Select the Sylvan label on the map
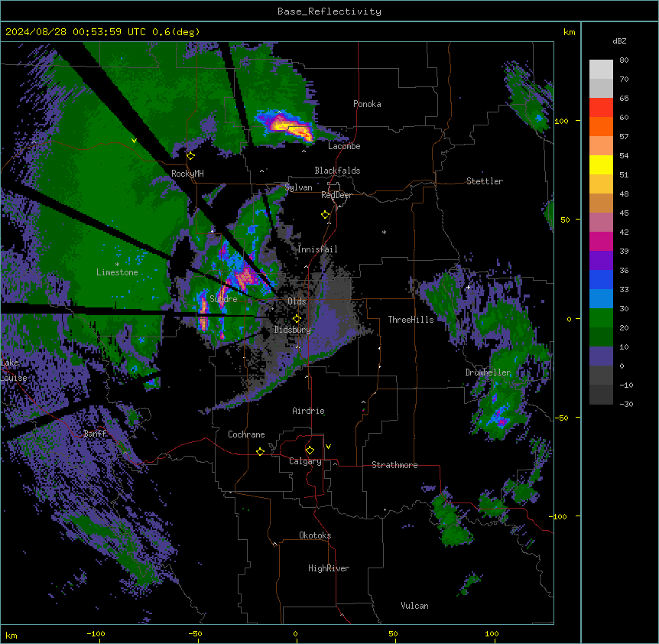The image size is (659, 644). [298, 187]
